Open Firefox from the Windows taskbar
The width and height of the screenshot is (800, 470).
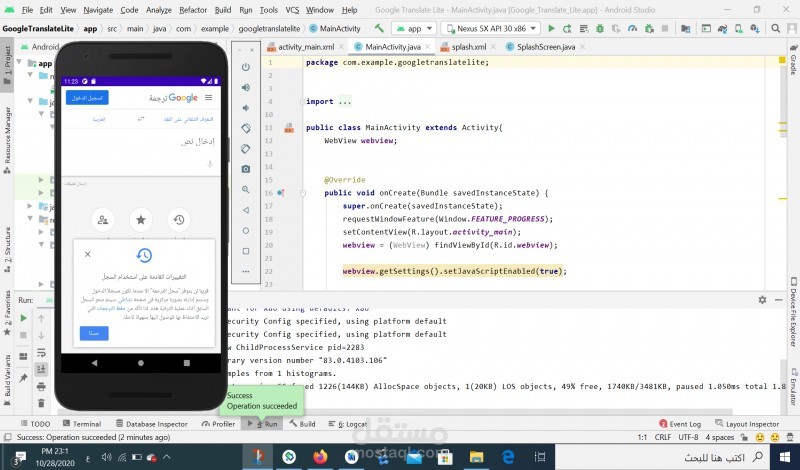coord(320,456)
